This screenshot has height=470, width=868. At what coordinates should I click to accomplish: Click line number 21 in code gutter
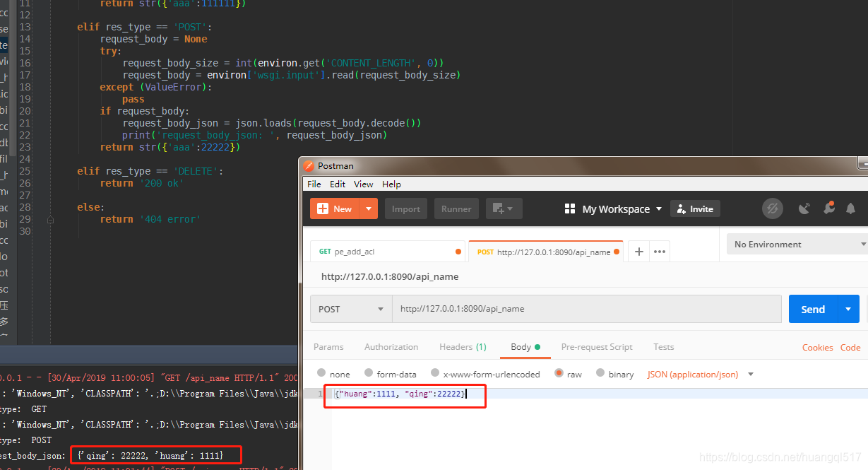[24, 123]
